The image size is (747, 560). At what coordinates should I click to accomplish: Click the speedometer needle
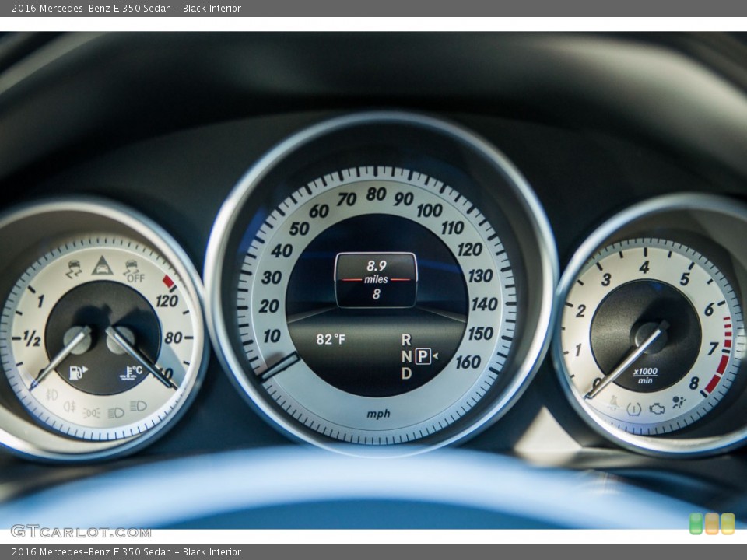(280, 366)
